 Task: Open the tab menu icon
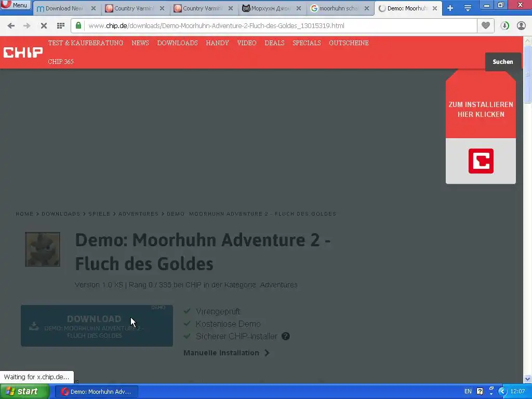468,8
